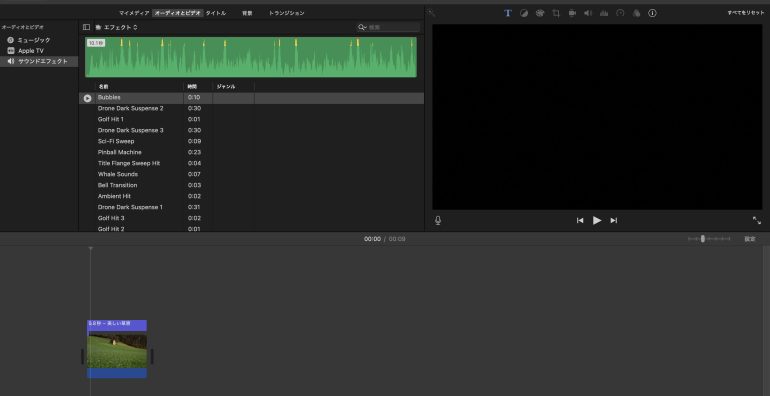Skip to the previous clip

(580, 221)
